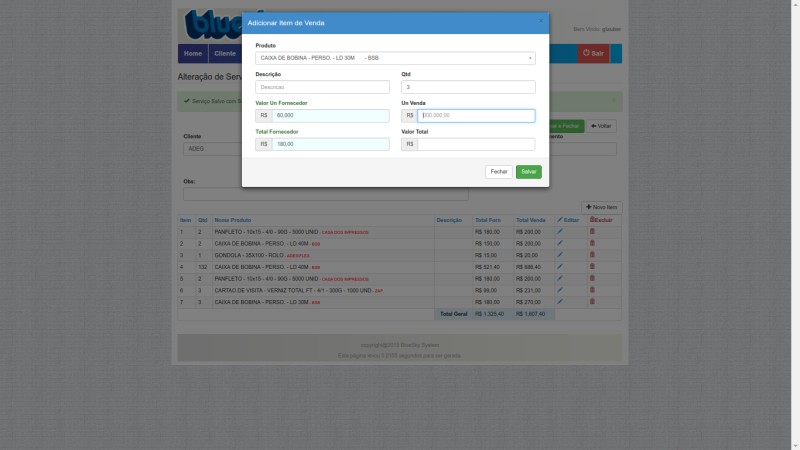
Task: Click edit pencil icon for item 4
Action: coord(560,267)
